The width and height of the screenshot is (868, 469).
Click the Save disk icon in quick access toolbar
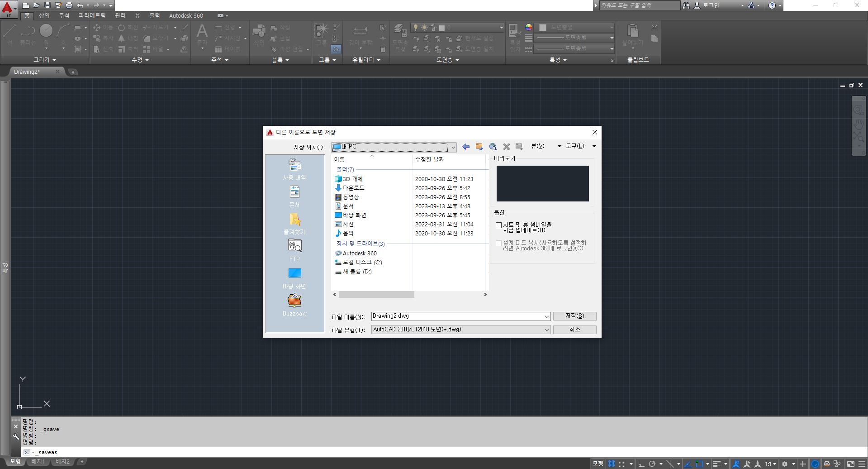[x=47, y=5]
